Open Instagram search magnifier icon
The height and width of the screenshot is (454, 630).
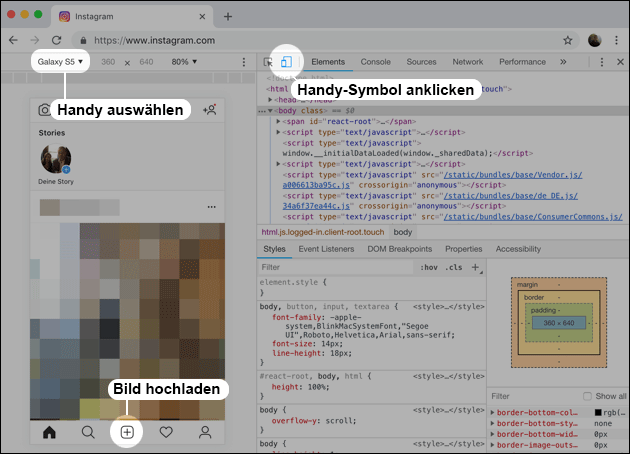(x=88, y=432)
